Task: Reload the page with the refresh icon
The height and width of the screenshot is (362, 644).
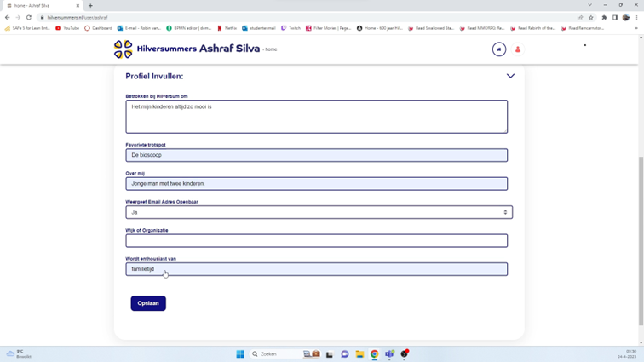Action: pyautogui.click(x=29, y=17)
